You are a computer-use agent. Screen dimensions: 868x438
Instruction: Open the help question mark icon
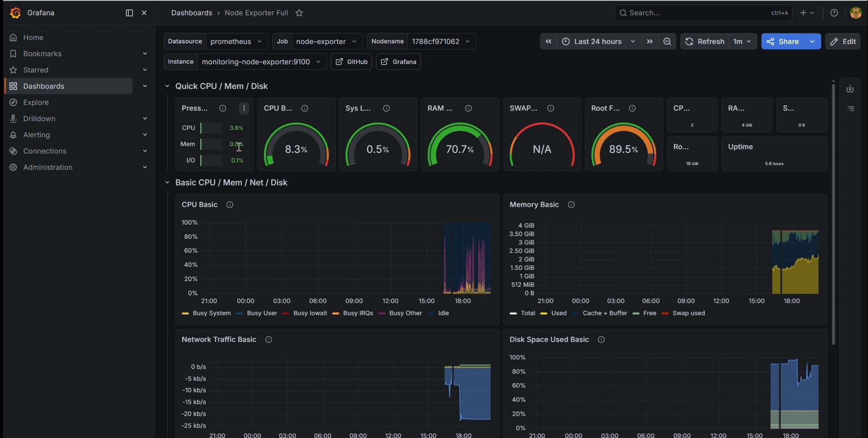[834, 13]
